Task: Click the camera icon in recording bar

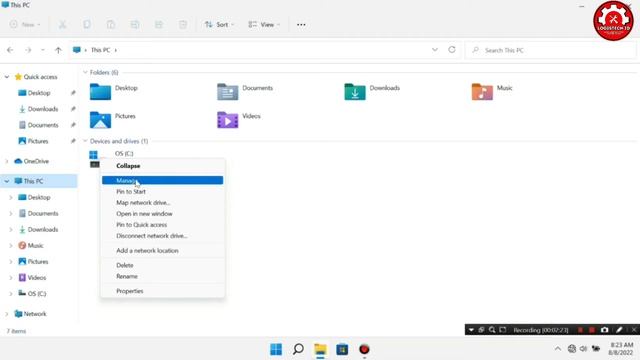Action: click(604, 330)
